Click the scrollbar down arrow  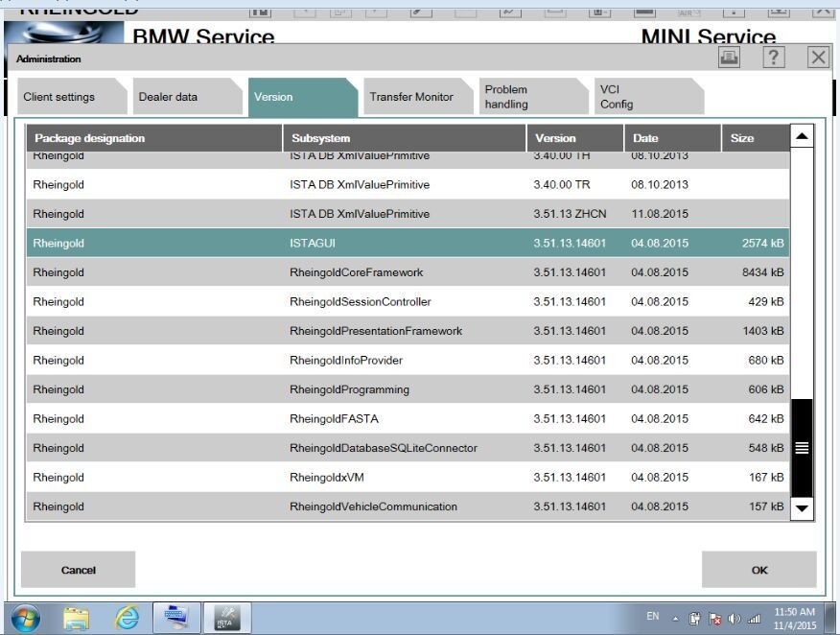[x=803, y=507]
